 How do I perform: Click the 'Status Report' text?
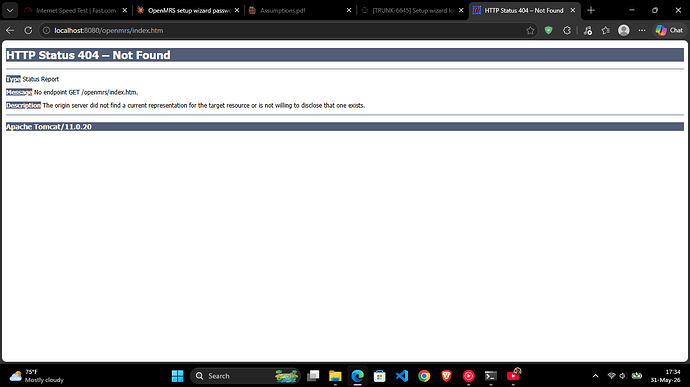40,79
